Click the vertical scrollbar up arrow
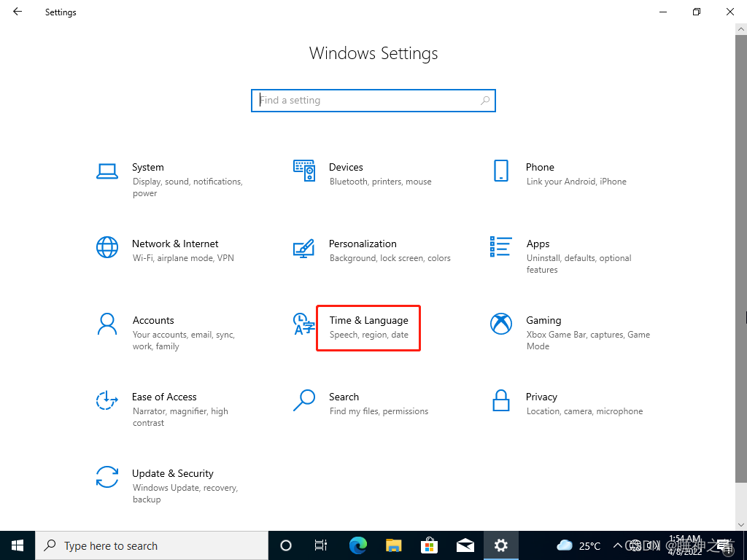 [x=741, y=29]
